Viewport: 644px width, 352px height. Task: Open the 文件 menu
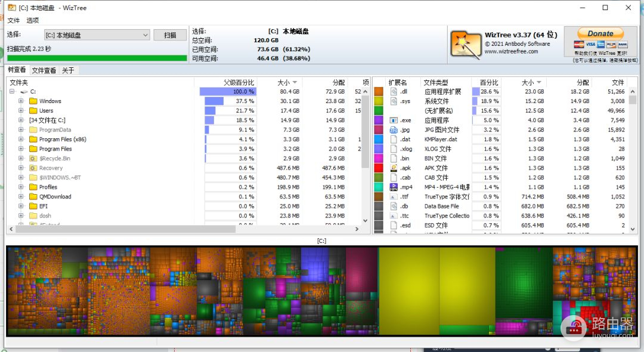(x=14, y=20)
